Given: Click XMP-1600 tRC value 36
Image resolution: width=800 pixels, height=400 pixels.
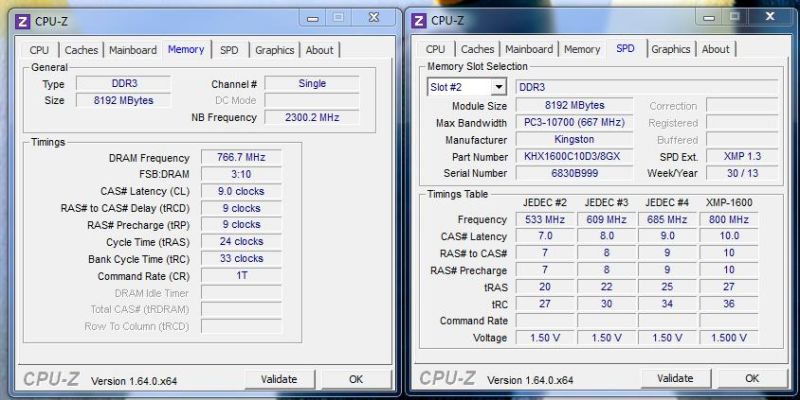Looking at the screenshot, I should coord(729,304).
